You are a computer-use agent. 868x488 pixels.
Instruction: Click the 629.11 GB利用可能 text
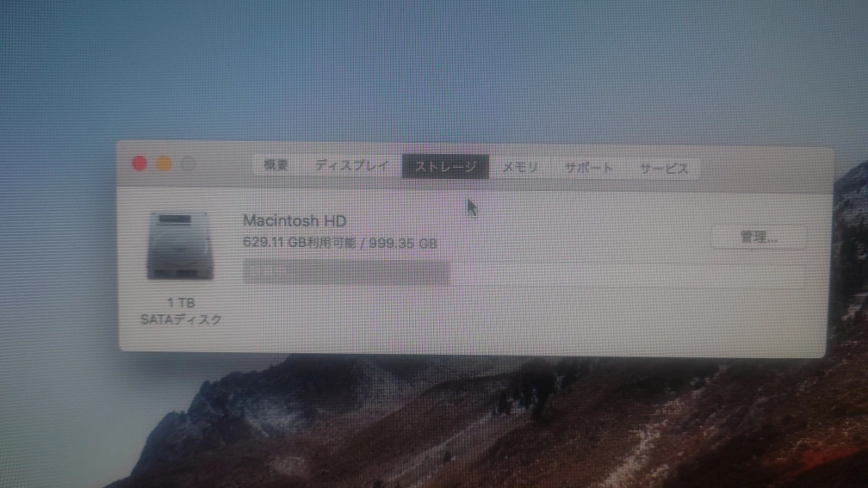pyautogui.click(x=300, y=243)
